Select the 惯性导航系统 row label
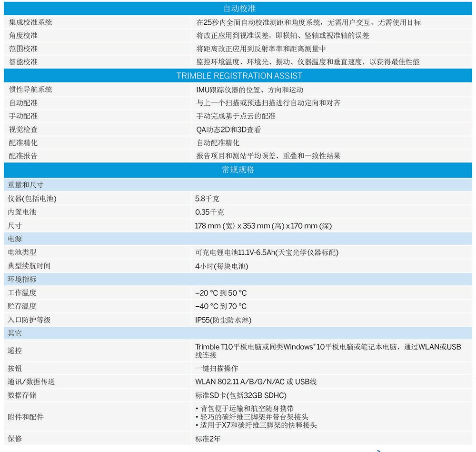 tap(30, 90)
